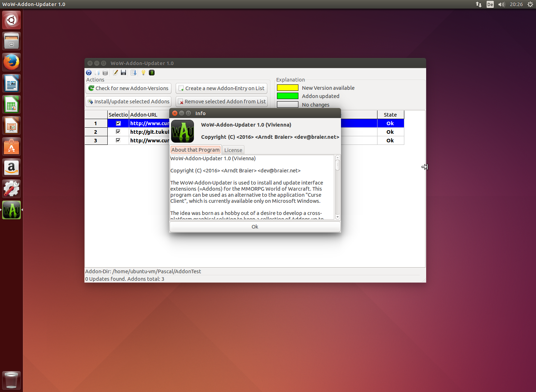Image resolution: width=536 pixels, height=392 pixels.
Task: Open Ubuntu Dash from launcher
Action: [11, 20]
